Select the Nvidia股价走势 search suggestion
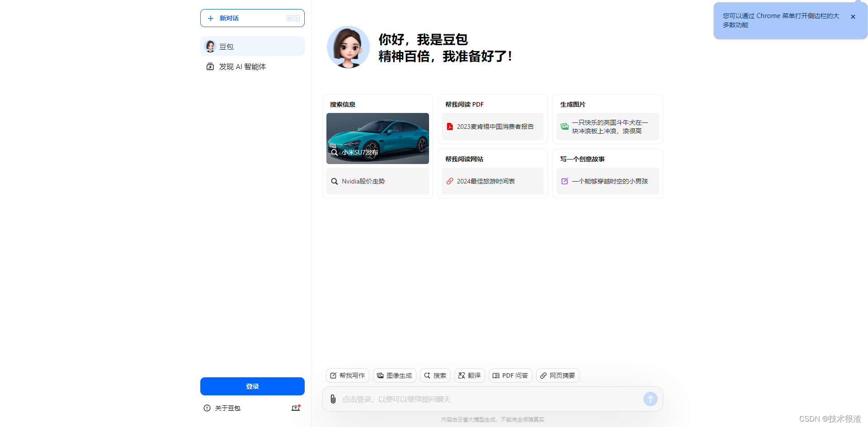The width and height of the screenshot is (868, 427). pos(377,181)
